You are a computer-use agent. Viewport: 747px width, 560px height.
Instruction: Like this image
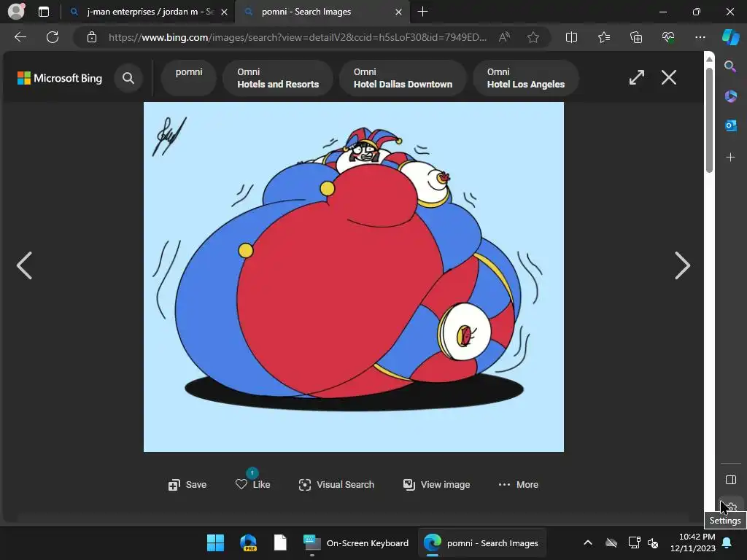tap(253, 484)
